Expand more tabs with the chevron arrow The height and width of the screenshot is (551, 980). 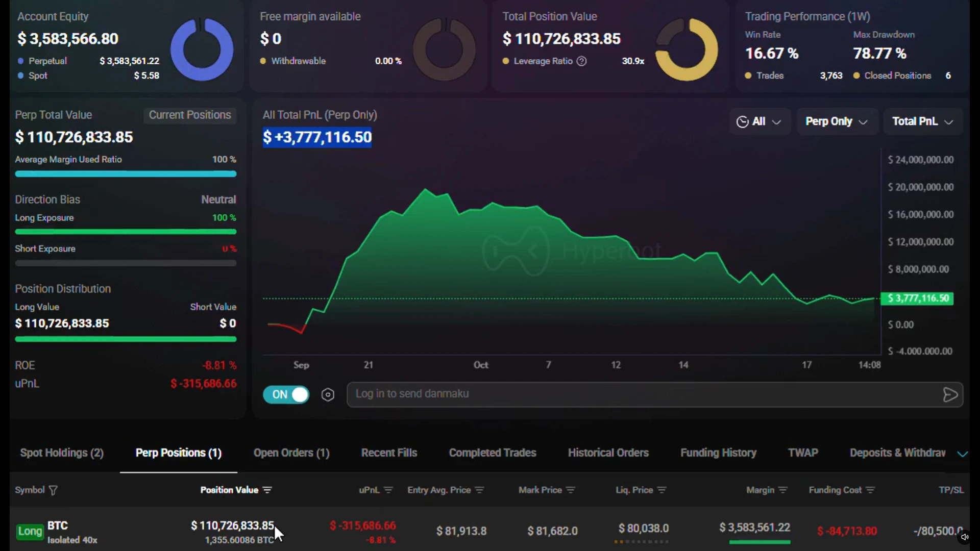(x=962, y=454)
